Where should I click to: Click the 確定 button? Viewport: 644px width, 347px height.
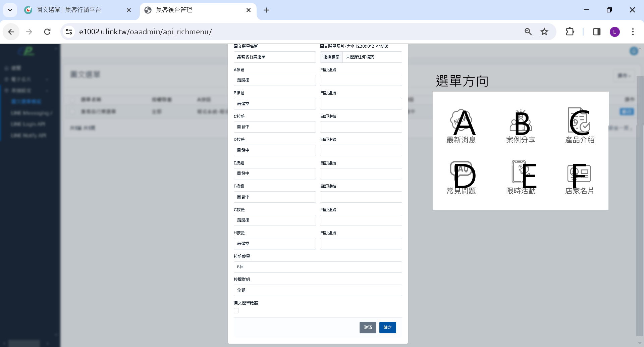(388, 328)
